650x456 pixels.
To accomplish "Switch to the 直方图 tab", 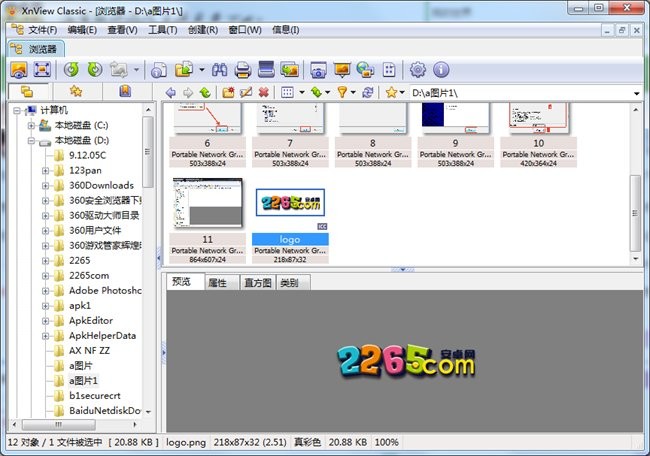I will tap(259, 283).
